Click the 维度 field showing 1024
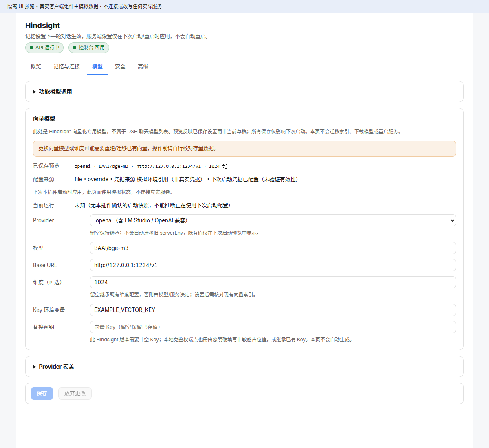Viewport: 489px width, 448px height. point(273,282)
